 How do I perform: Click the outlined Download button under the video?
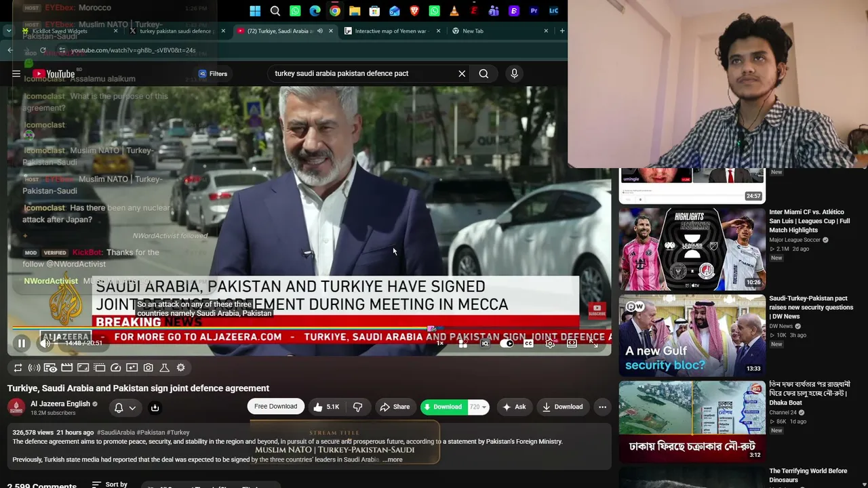click(x=563, y=407)
